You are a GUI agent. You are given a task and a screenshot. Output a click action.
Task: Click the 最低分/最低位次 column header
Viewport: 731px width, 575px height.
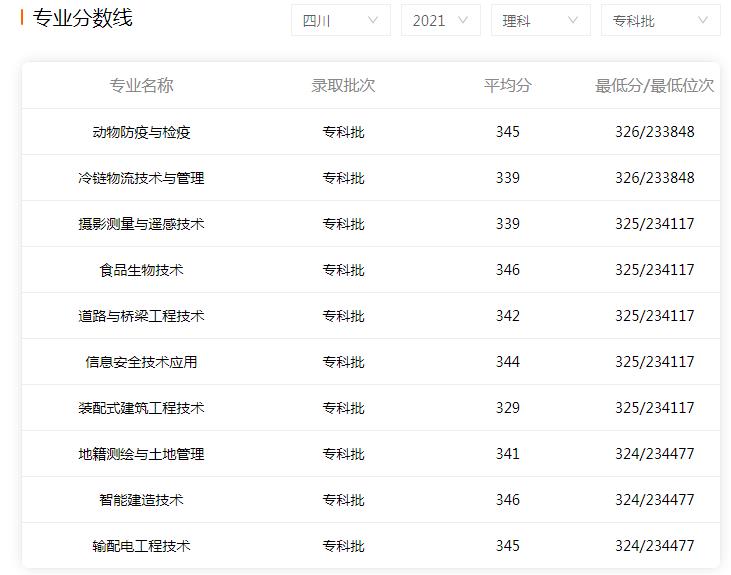(x=655, y=85)
